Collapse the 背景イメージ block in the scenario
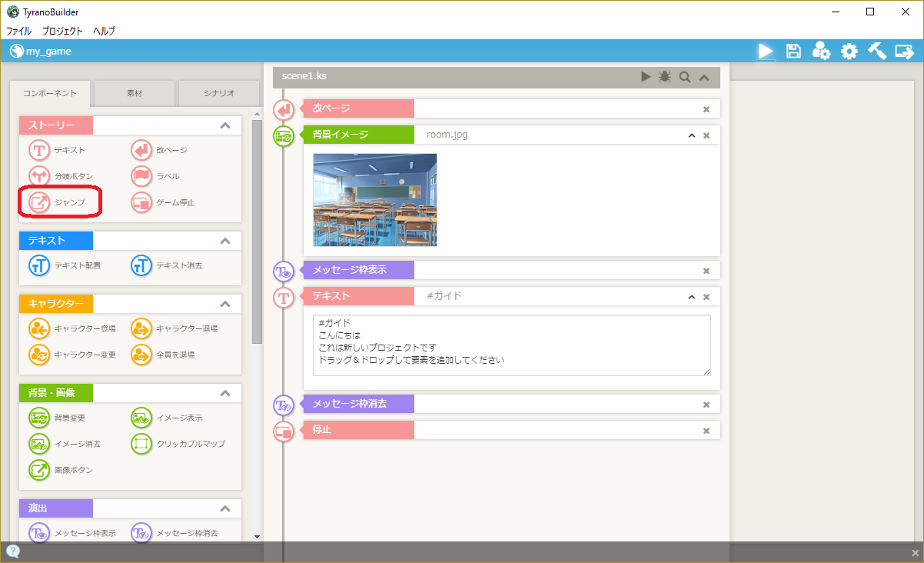The height and width of the screenshot is (563, 924). pyautogui.click(x=691, y=135)
